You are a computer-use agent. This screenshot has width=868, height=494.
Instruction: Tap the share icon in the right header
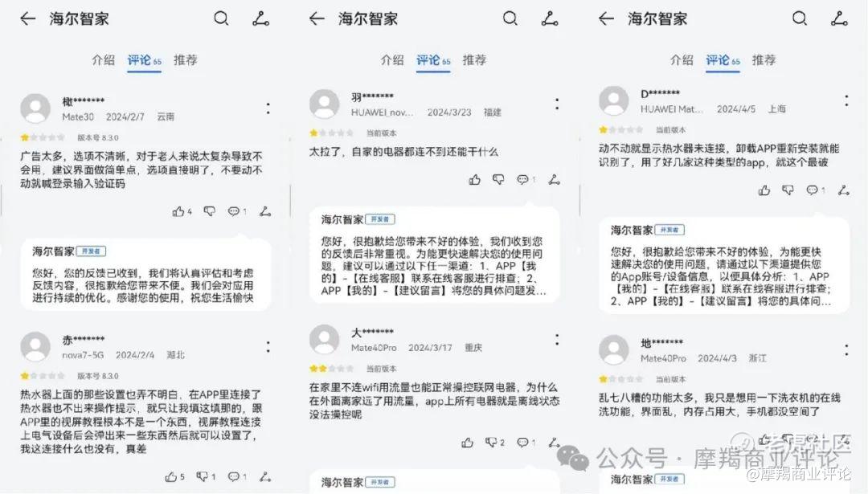tap(839, 18)
